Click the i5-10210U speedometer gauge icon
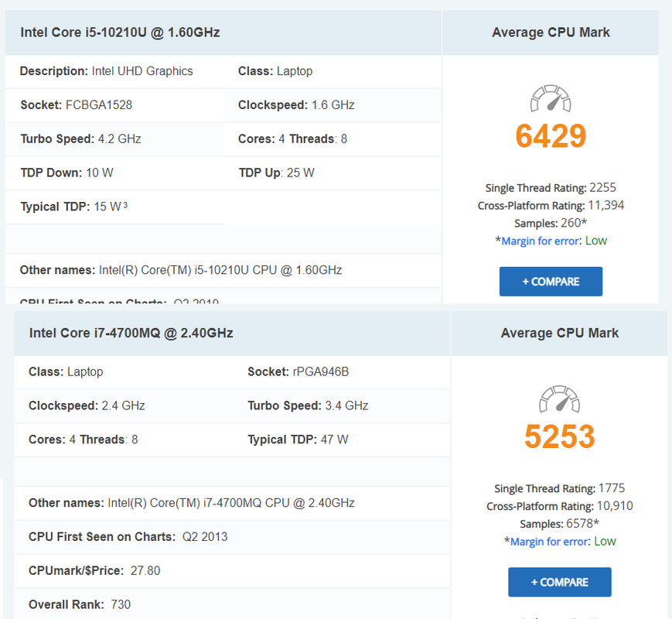This screenshot has width=672, height=619. tap(551, 98)
